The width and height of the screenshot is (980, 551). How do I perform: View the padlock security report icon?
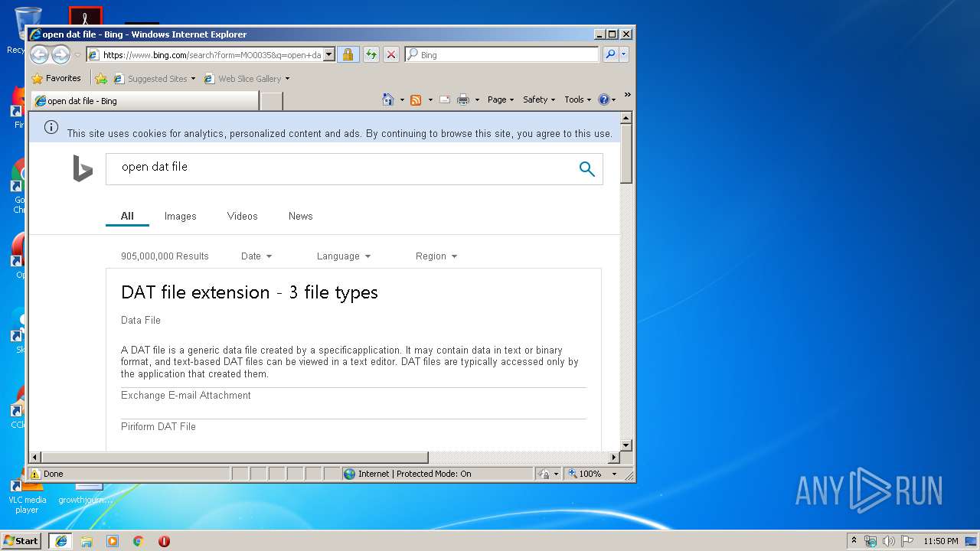348,55
